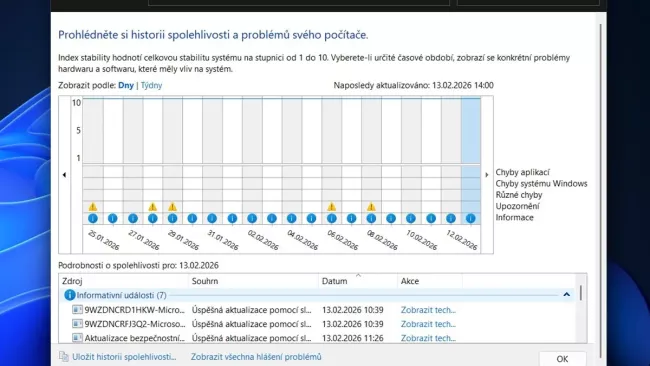The height and width of the screenshot is (366, 650).
Task: Click the Aktualizace bezpečnostní row icon
Action: 77,338
